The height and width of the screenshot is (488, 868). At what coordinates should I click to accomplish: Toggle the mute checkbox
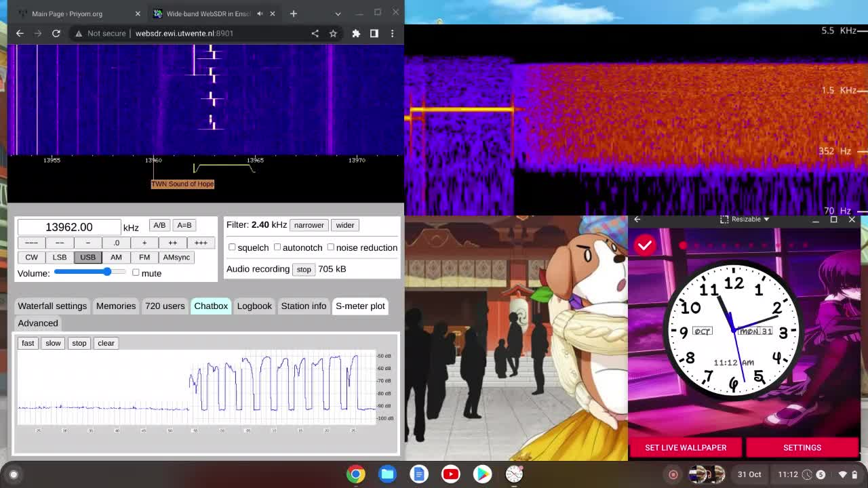point(136,272)
